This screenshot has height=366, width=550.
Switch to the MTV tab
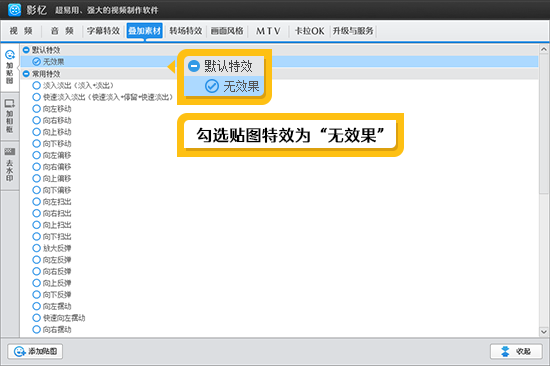tap(268, 31)
